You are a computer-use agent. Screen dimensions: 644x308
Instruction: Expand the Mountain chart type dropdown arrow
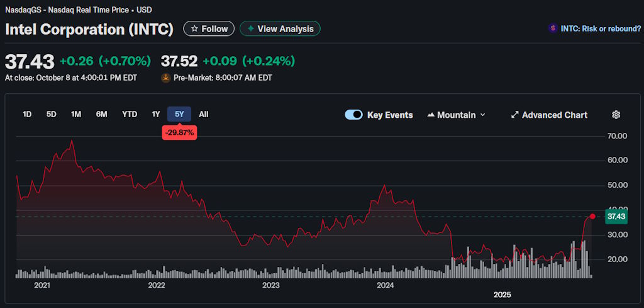click(482, 115)
